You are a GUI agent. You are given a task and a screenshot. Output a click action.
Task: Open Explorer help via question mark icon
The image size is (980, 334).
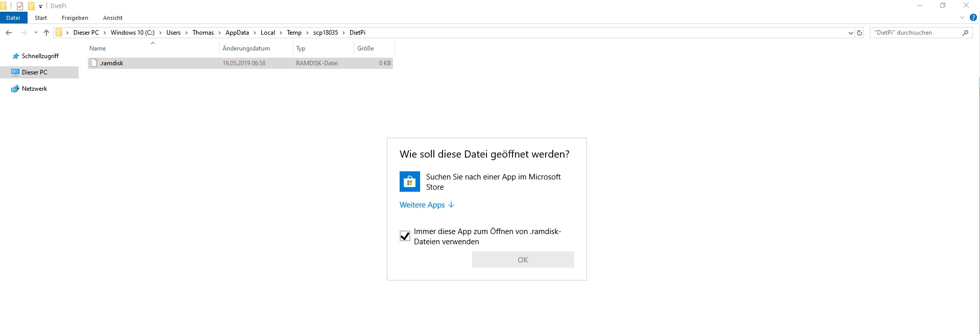point(973,17)
